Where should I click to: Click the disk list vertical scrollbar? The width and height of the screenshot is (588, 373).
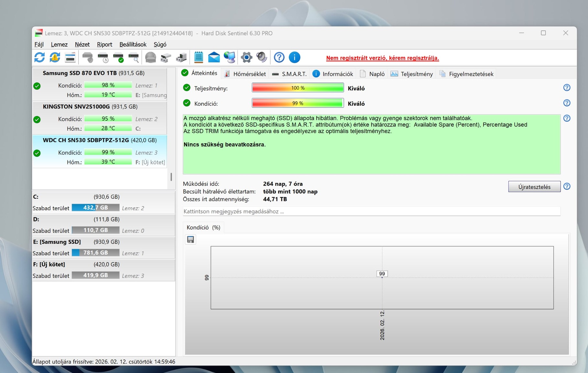coord(171,177)
